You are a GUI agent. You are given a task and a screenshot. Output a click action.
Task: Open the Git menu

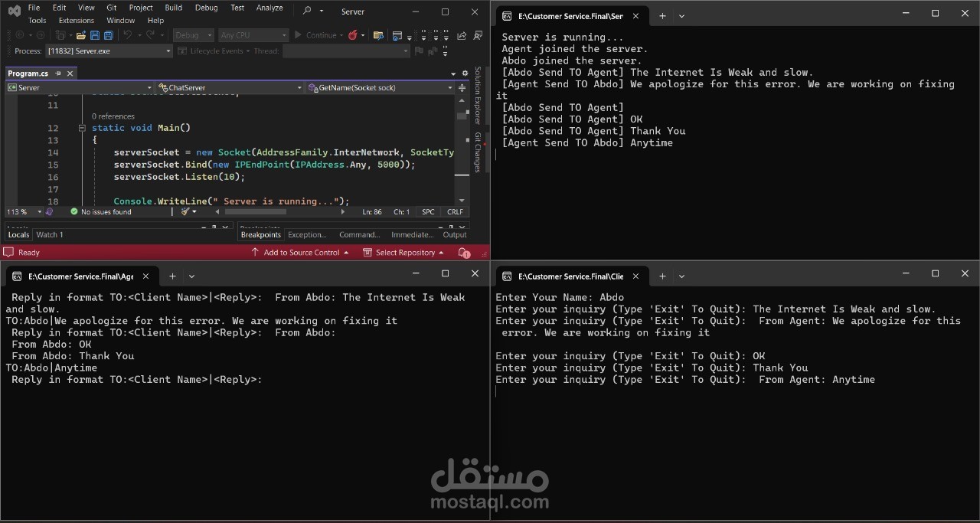click(x=112, y=8)
